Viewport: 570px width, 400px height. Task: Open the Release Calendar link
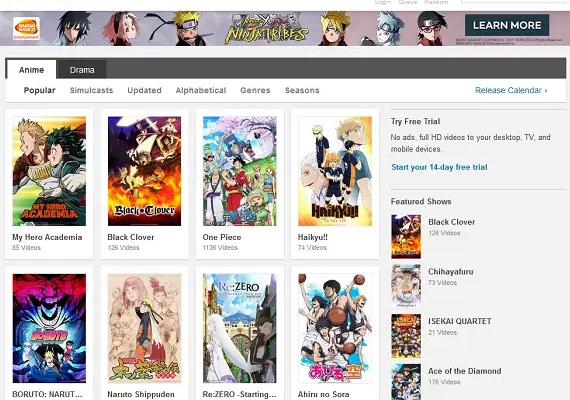(x=511, y=90)
